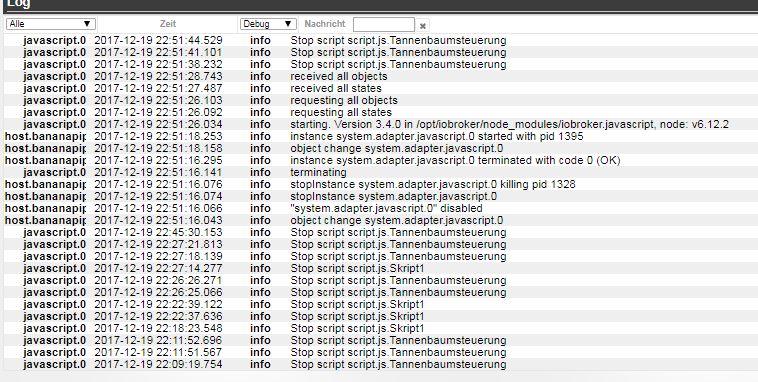Screen dimensions: 758x382
Task: Select 'host.bananapip' source at 22:51:18.253
Action: coord(45,136)
